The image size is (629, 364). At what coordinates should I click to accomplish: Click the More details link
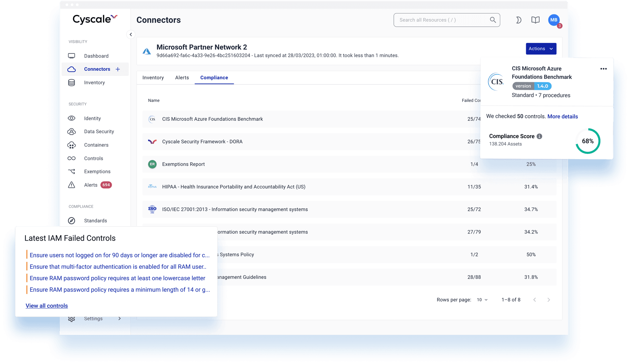pyautogui.click(x=562, y=117)
